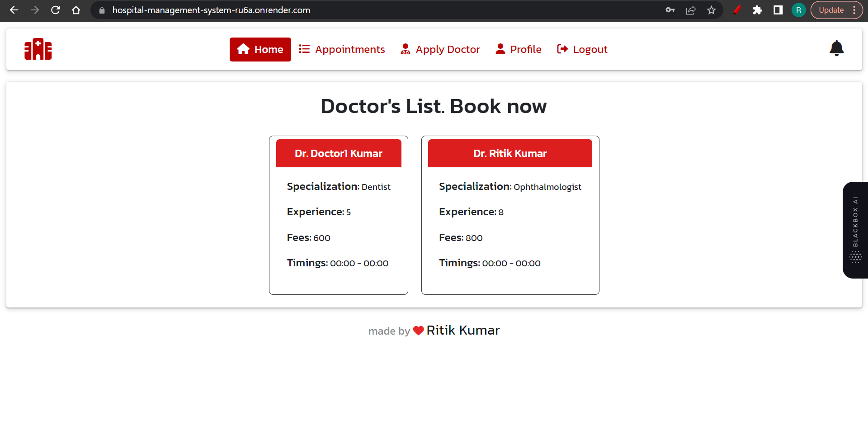Click the site security padlock icon
This screenshot has width=868, height=435.
[x=101, y=10]
